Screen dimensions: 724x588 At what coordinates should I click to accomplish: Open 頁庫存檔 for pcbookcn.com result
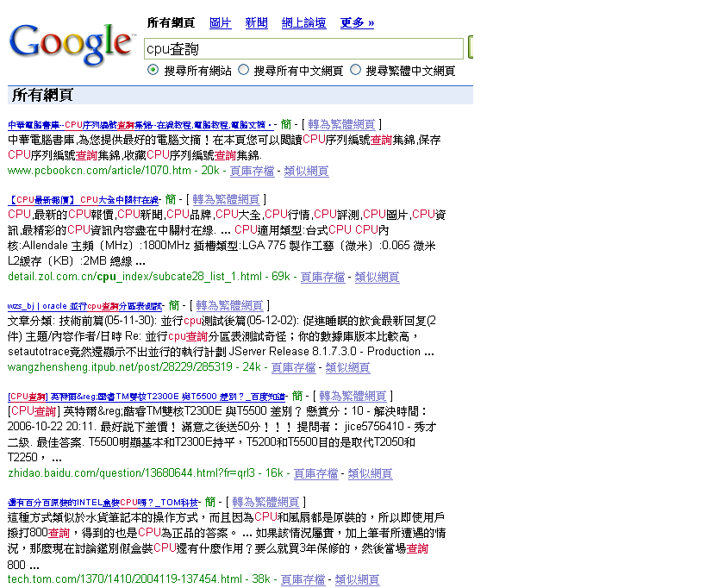click(252, 171)
